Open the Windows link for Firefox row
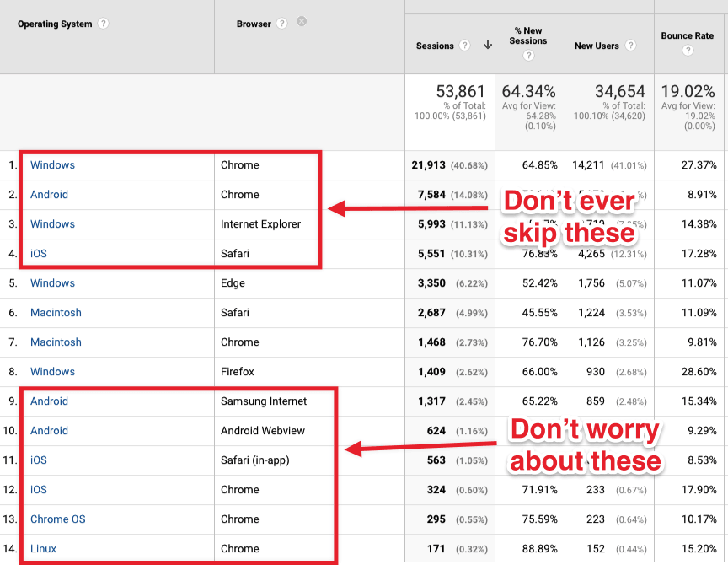 (x=52, y=372)
